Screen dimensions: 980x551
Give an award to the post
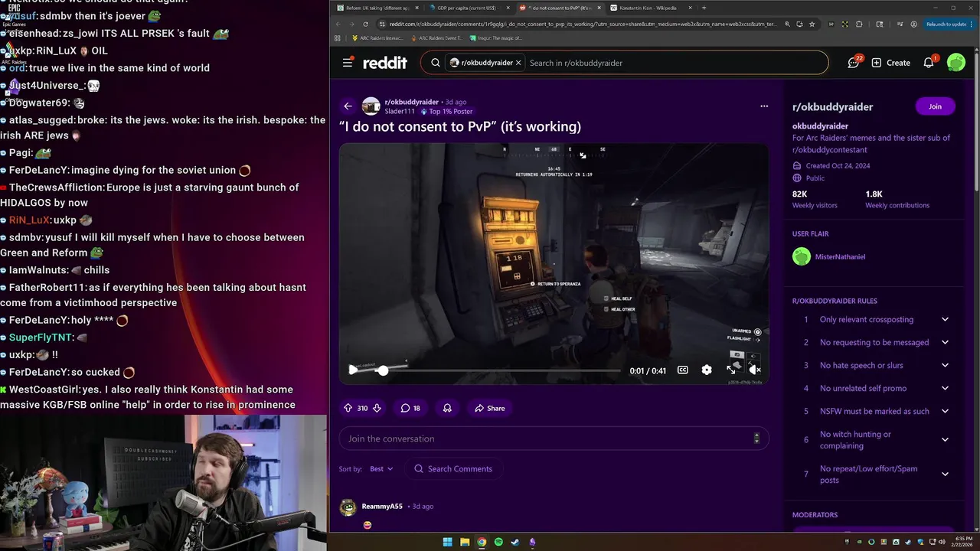point(447,408)
